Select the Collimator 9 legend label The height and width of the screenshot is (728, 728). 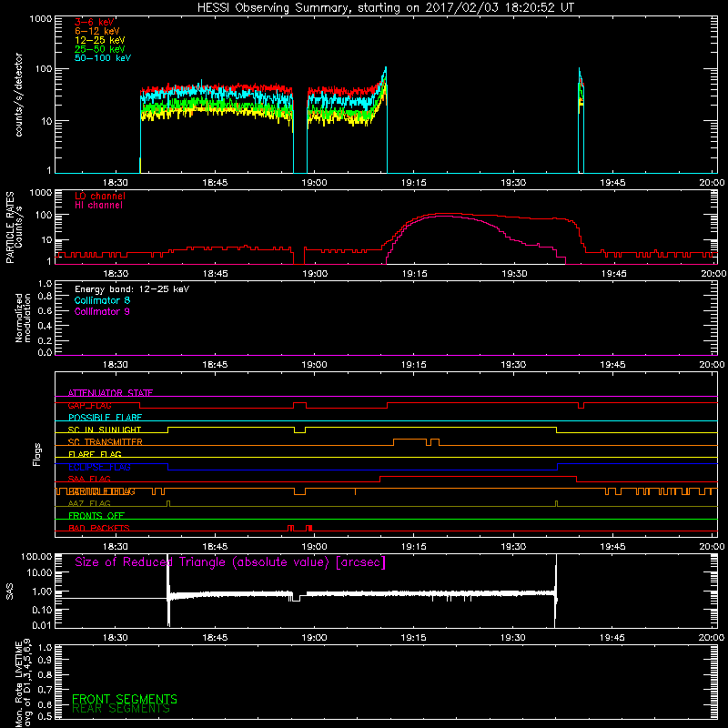click(102, 311)
